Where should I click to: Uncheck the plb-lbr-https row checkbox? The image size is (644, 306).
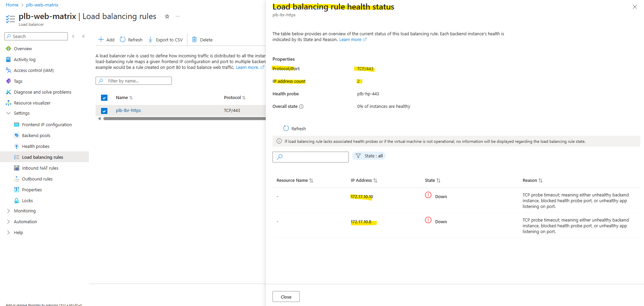[x=104, y=111]
